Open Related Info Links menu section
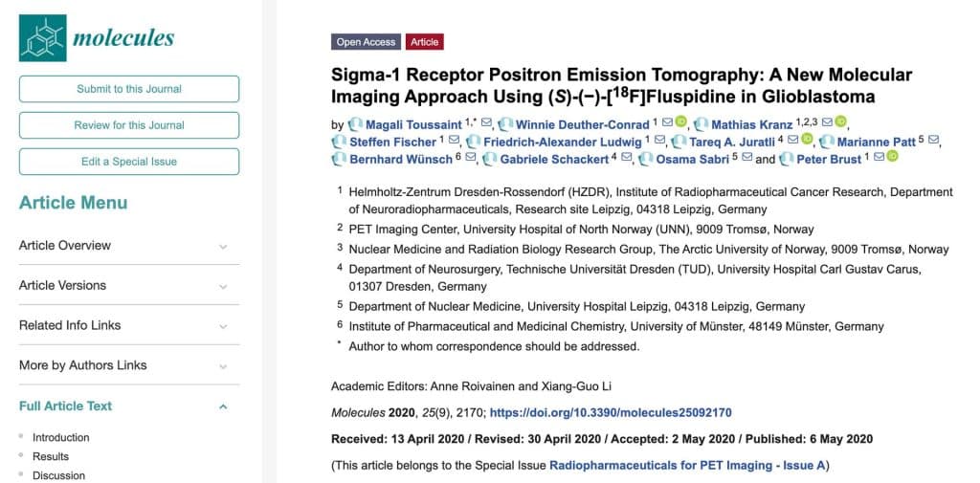 (x=129, y=325)
